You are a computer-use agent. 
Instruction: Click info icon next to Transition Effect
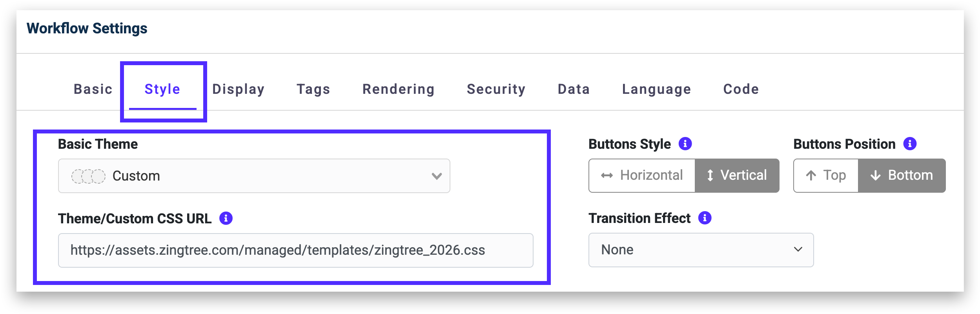[x=705, y=218]
